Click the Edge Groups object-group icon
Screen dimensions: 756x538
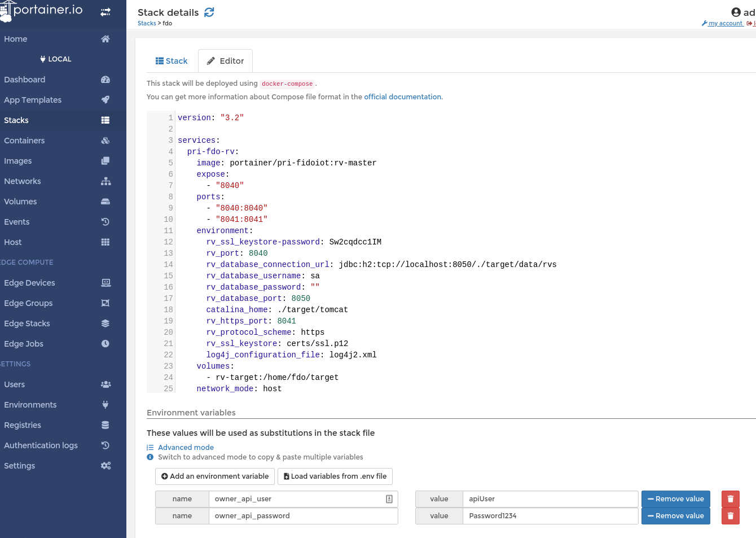point(106,303)
